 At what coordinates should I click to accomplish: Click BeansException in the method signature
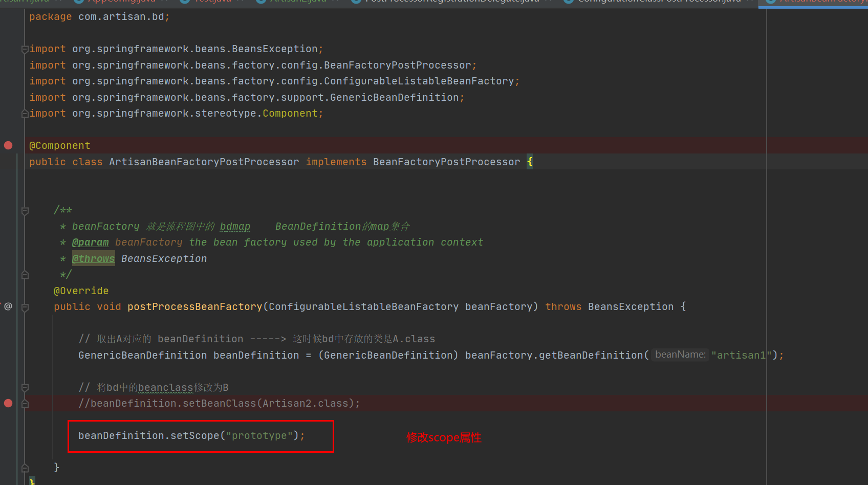631,307
